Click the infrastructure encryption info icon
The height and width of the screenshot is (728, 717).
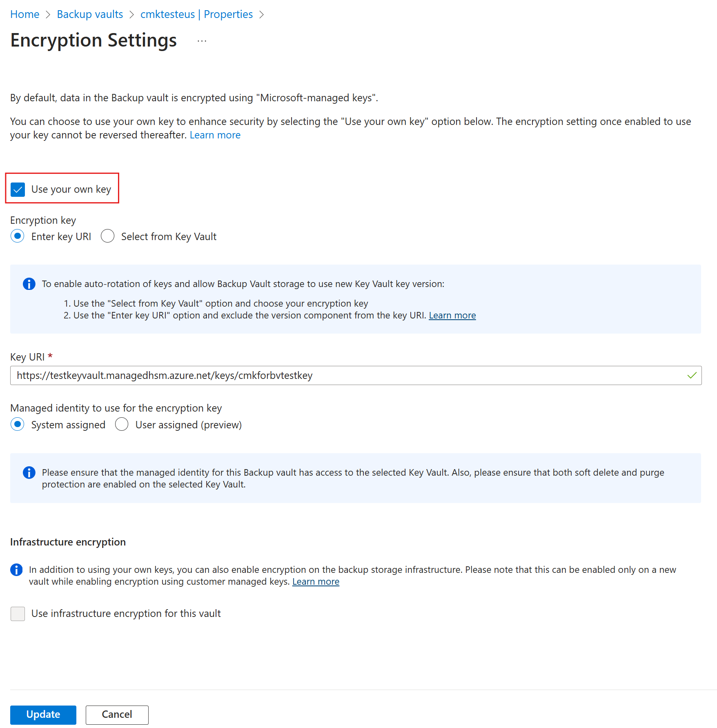16,570
